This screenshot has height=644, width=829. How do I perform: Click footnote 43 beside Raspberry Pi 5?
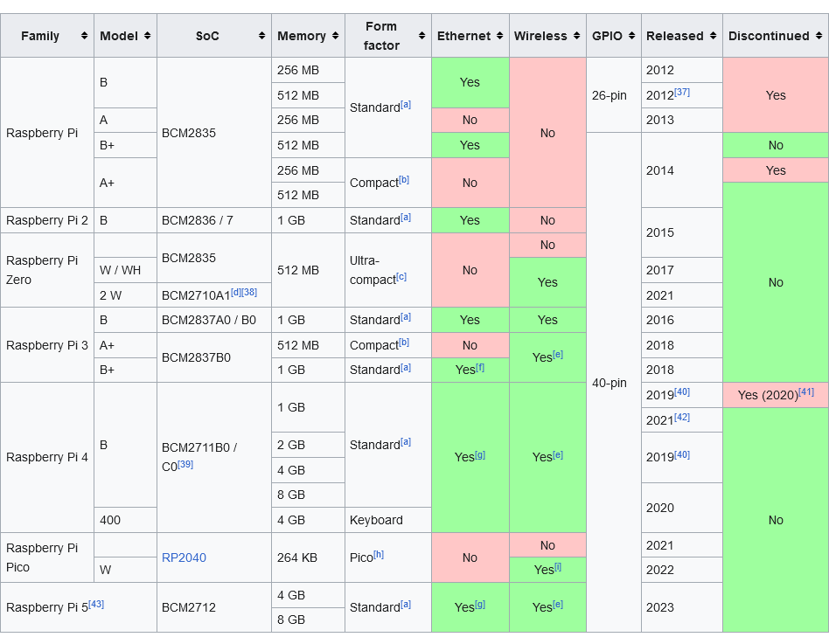(96, 604)
